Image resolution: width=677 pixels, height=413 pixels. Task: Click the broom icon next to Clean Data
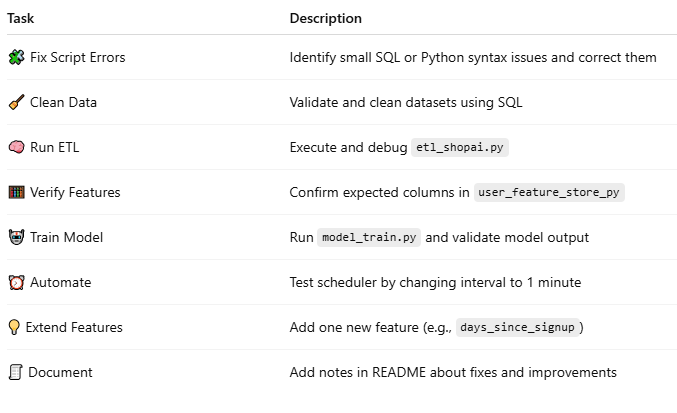click(16, 102)
